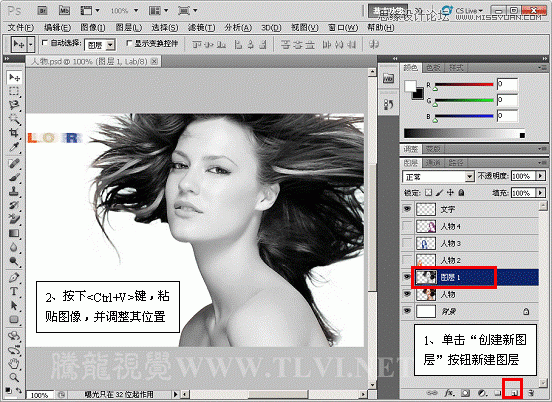Viewport: 552px width, 402px height.
Task: Click the R value input field
Action: 507,84
